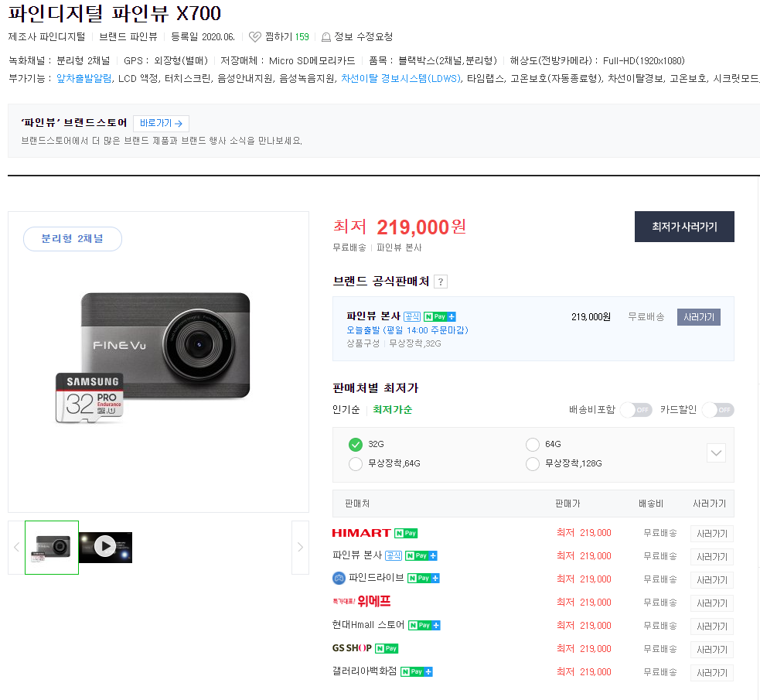Select the 무상장착,64G radio option
This screenshot has width=760, height=700.
(x=356, y=464)
